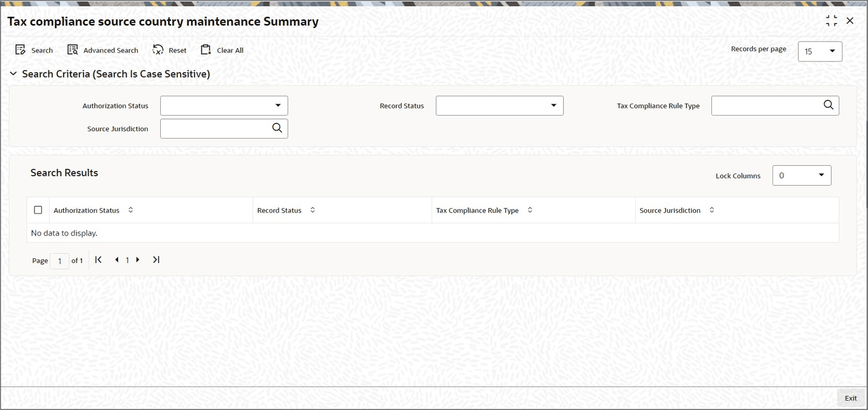The height and width of the screenshot is (410, 868).
Task: Sort by Record Status column
Action: pos(313,210)
